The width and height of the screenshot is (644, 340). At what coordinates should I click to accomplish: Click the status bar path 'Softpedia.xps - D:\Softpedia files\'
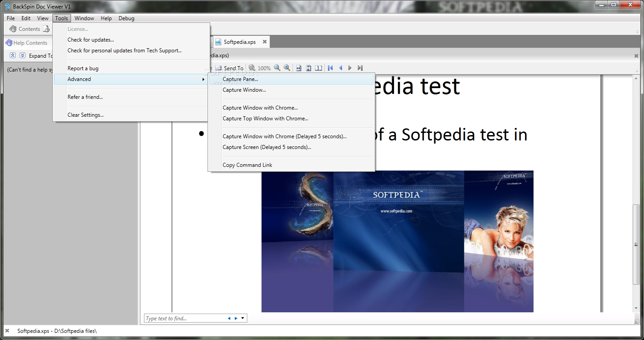tap(57, 331)
